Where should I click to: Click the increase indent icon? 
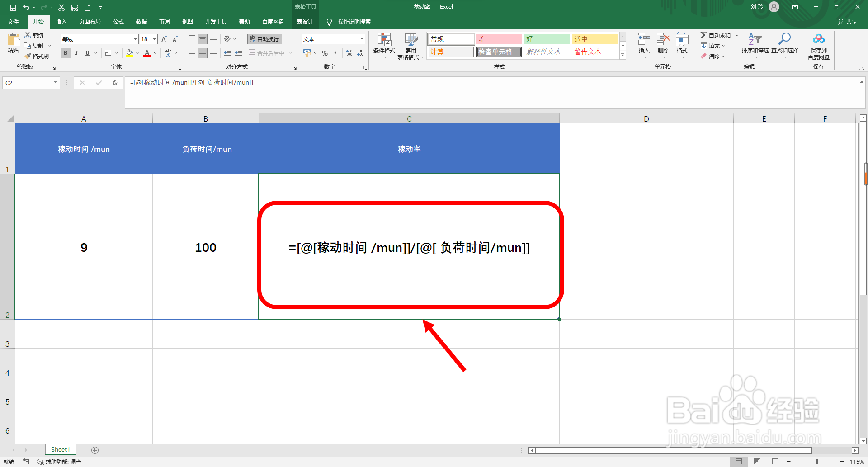point(238,53)
